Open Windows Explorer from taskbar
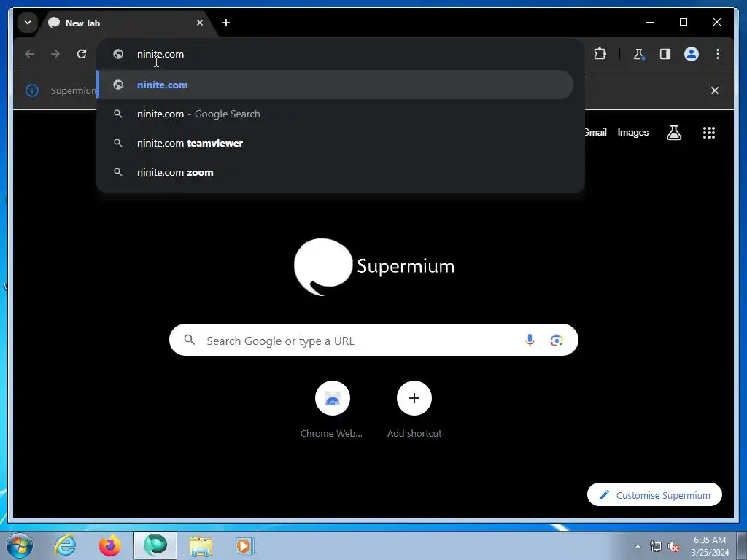Viewport: 747px width, 560px height. (x=201, y=545)
